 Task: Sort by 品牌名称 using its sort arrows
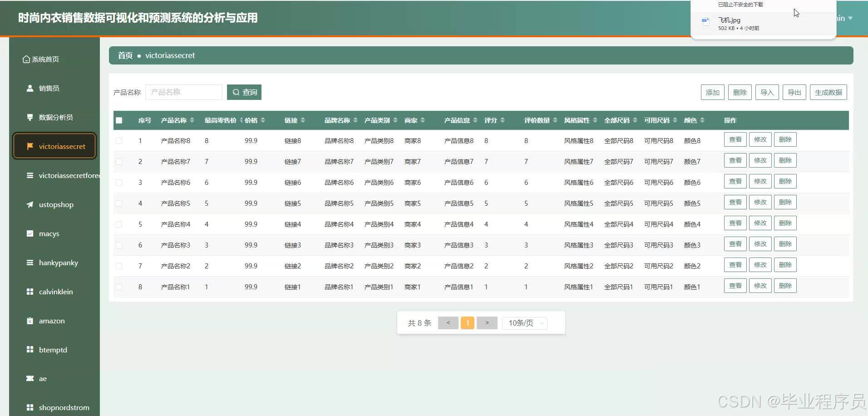355,120
